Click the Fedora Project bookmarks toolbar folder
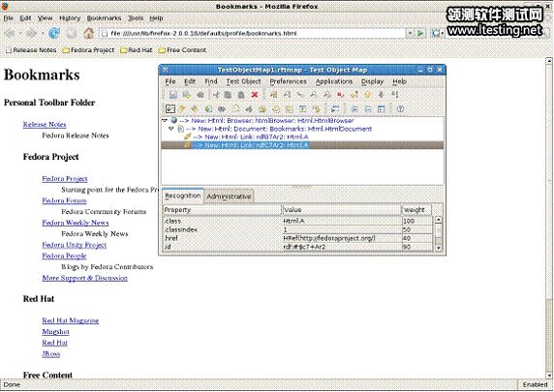The image size is (554, 392). point(88,50)
